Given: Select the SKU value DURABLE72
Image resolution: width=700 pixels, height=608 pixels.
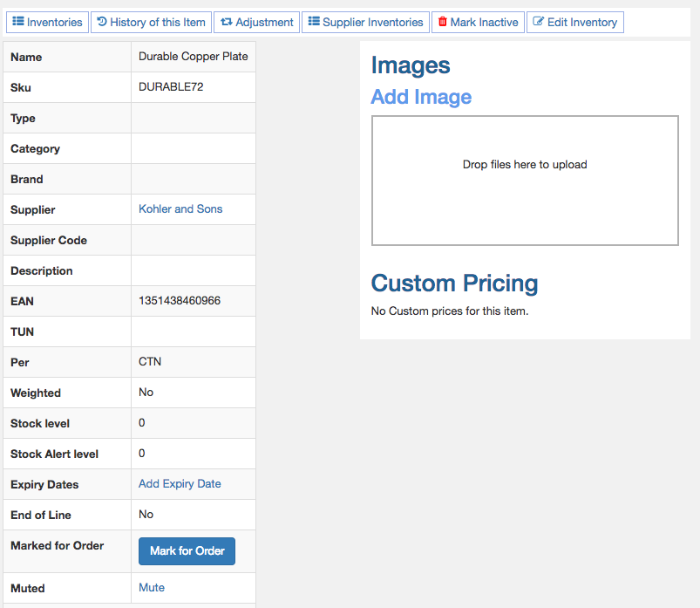Looking at the screenshot, I should point(171,87).
